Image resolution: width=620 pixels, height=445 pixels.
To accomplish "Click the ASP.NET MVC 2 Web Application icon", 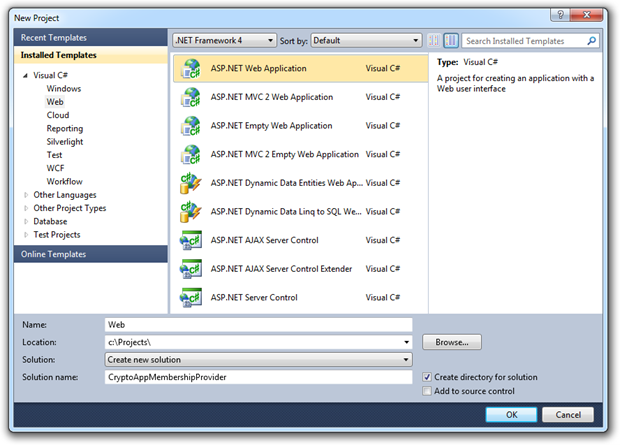I will (191, 97).
